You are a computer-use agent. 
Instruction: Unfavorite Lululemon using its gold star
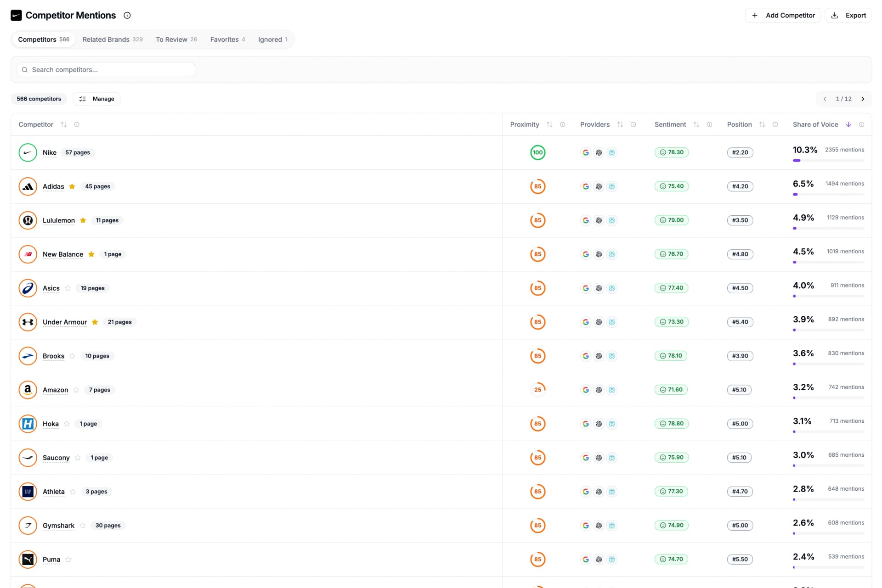coord(83,220)
